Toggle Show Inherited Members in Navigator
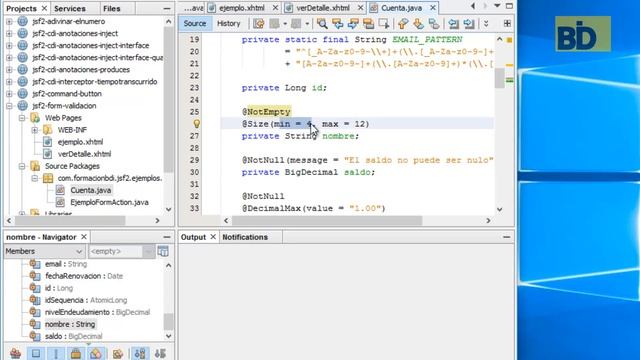Viewport: 640px width, 360px height. 16,353
